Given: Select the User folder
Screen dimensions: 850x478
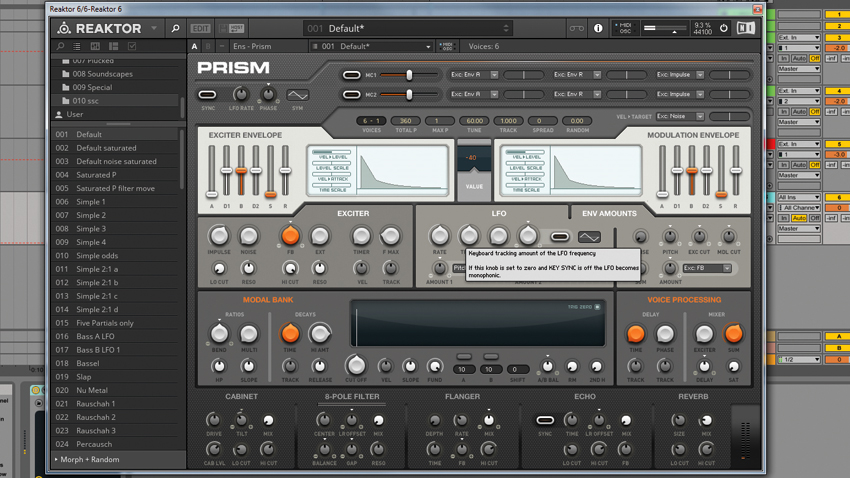Looking at the screenshot, I should coord(75,114).
